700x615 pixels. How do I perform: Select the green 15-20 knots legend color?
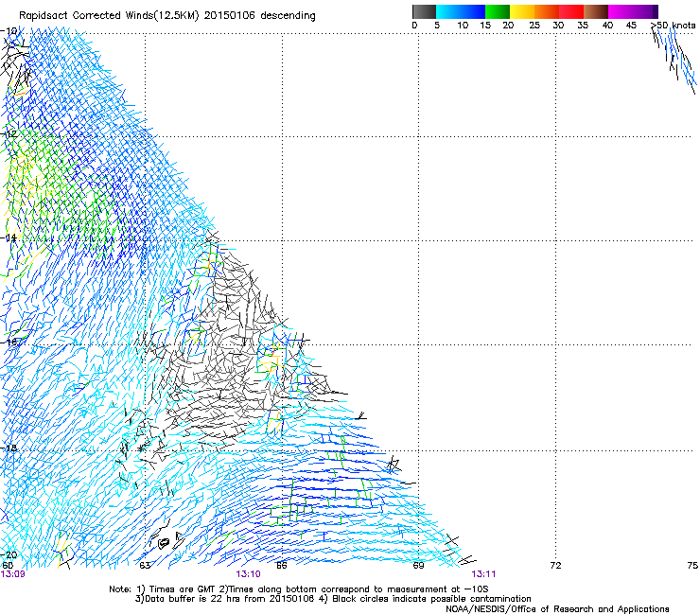(x=498, y=11)
